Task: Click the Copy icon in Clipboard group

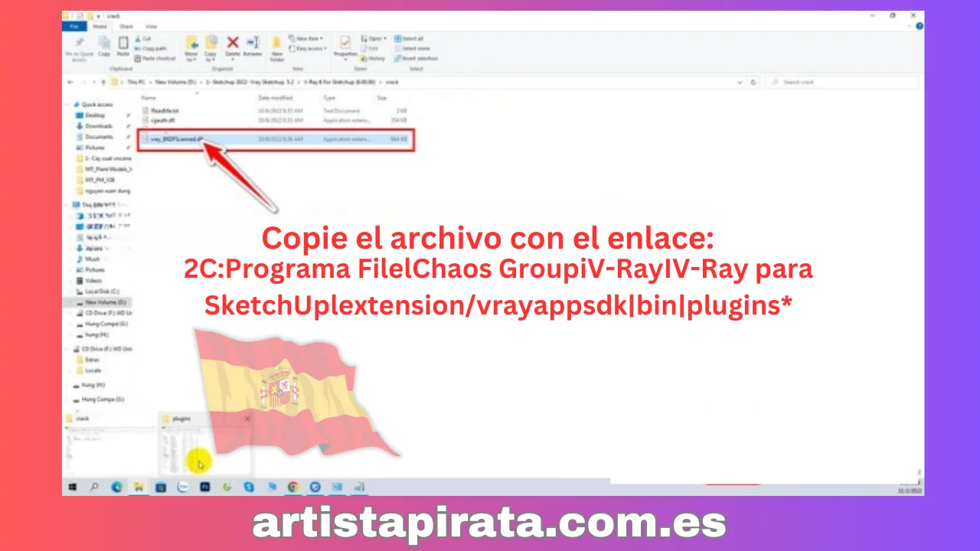Action: coord(104,43)
